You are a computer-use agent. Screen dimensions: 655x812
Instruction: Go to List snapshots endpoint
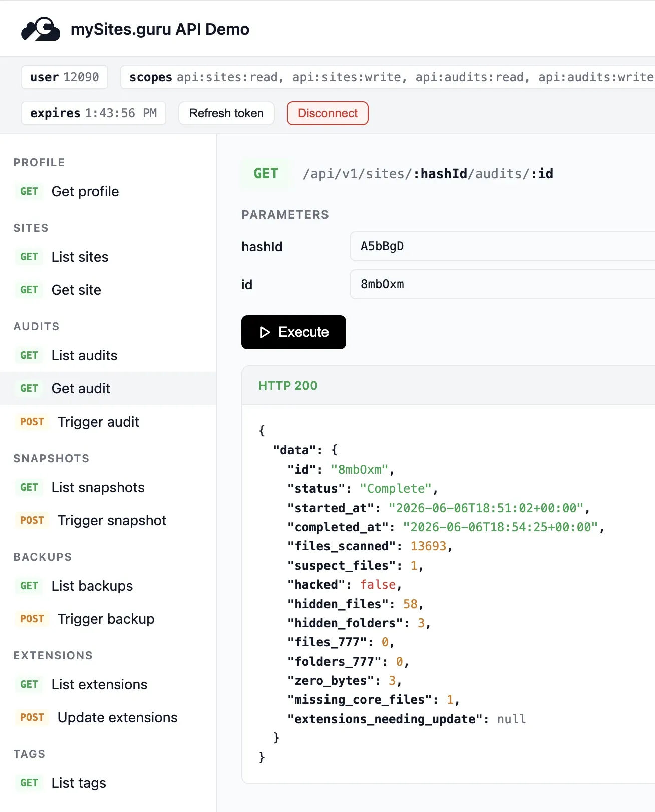click(108, 487)
